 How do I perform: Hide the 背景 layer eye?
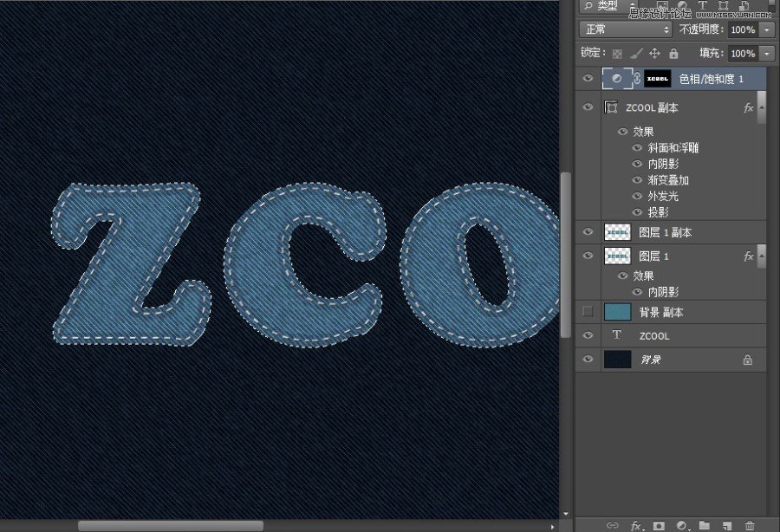click(x=588, y=359)
